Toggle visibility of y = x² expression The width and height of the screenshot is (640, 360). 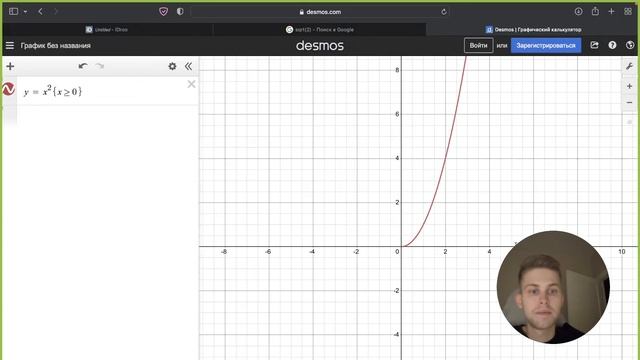tap(9, 89)
